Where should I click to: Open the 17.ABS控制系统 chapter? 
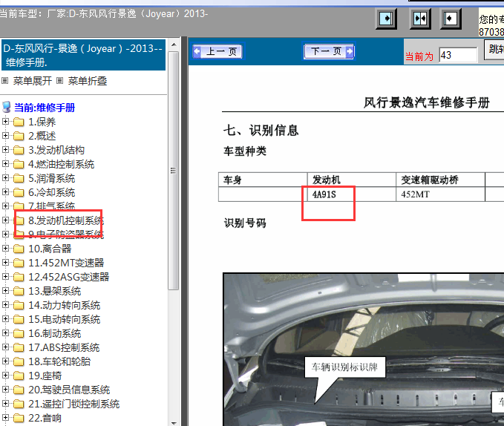[64, 347]
